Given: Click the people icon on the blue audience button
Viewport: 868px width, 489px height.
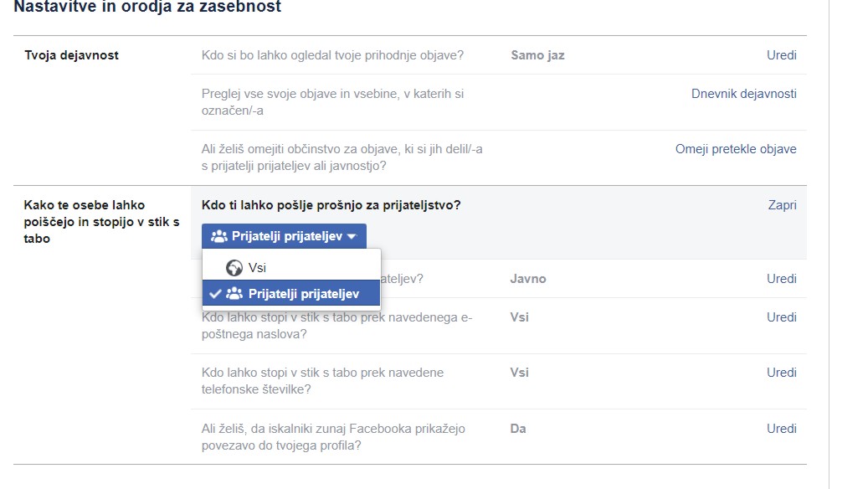Looking at the screenshot, I should pyautogui.click(x=219, y=237).
